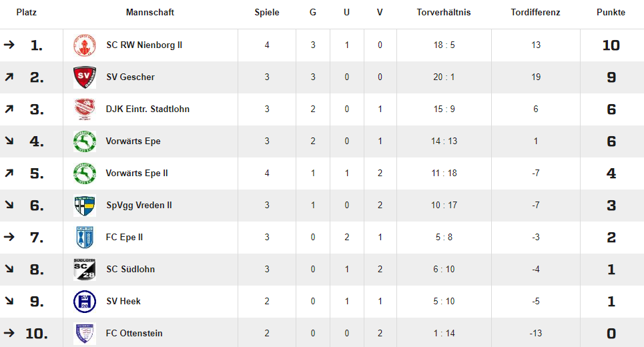Click the Tordifferenz column header
This screenshot has width=644, height=347.
click(536, 12)
